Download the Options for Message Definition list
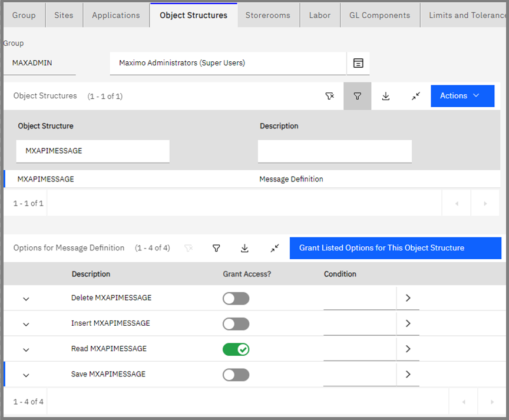509x420 pixels. point(244,248)
